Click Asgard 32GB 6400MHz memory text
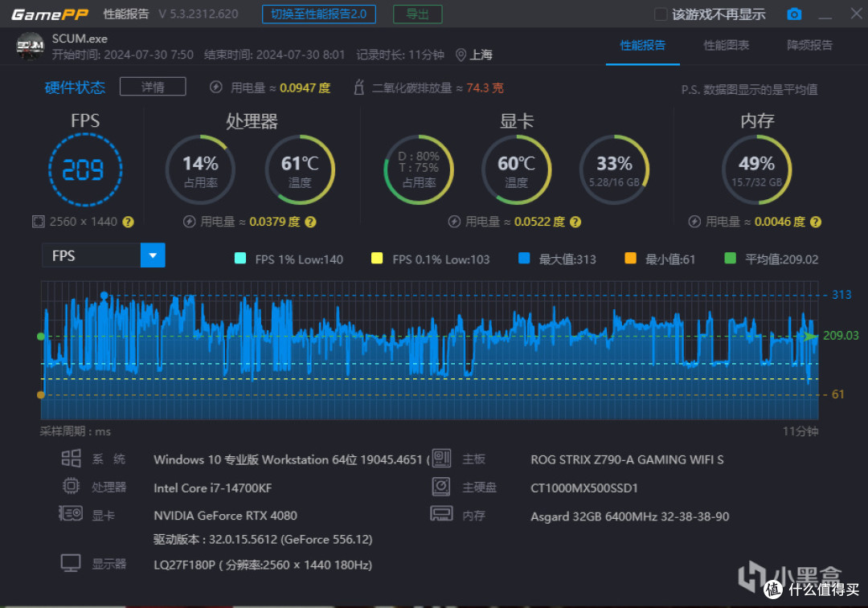 (630, 516)
